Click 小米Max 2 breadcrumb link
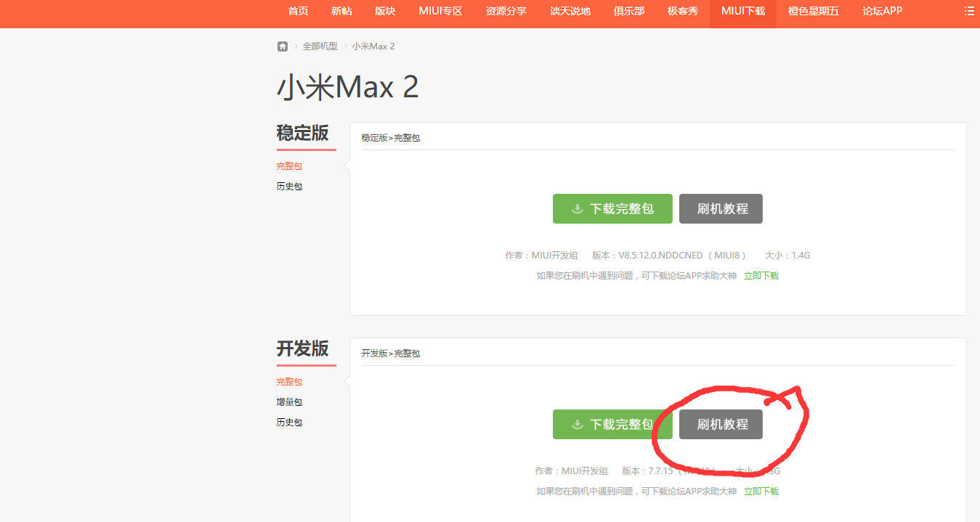Screen dimensions: 980x522 373,46
